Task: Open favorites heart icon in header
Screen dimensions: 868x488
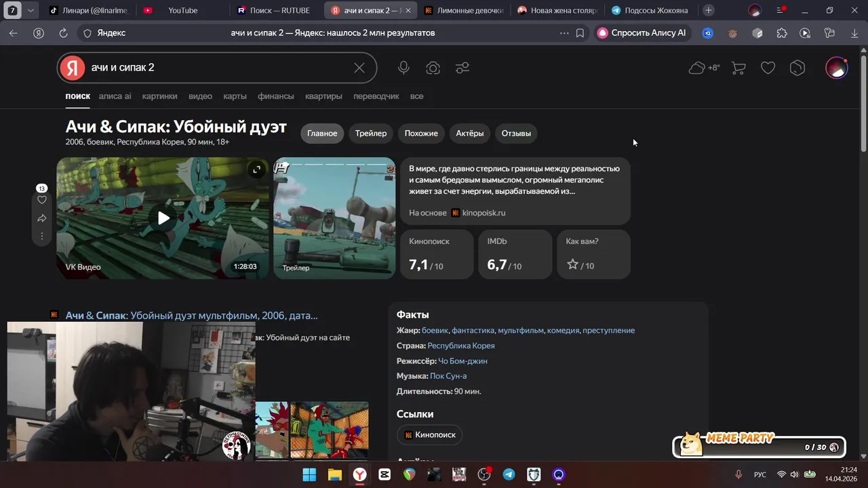Action: 768,68
